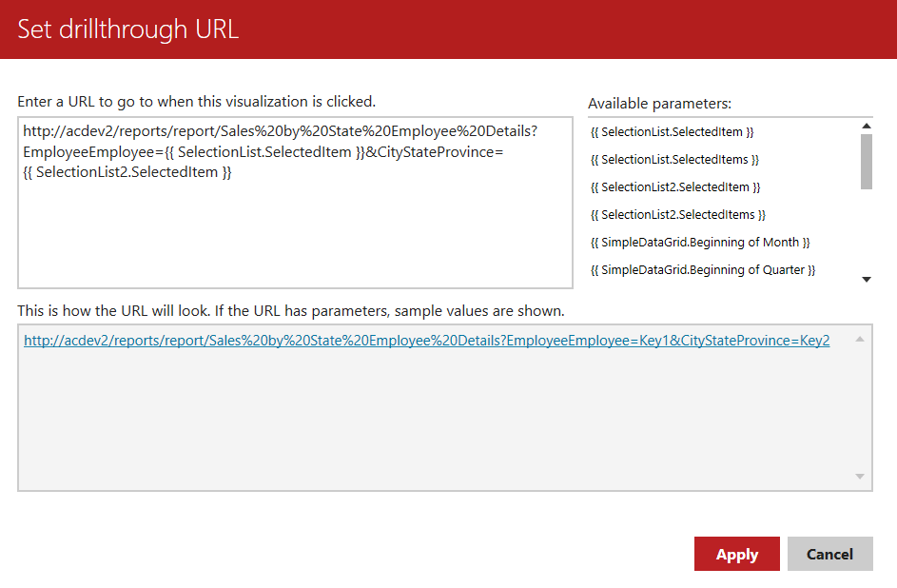
Task: Select SimpleDataGrid.Beginning of Quarter parameter
Action: (703, 270)
